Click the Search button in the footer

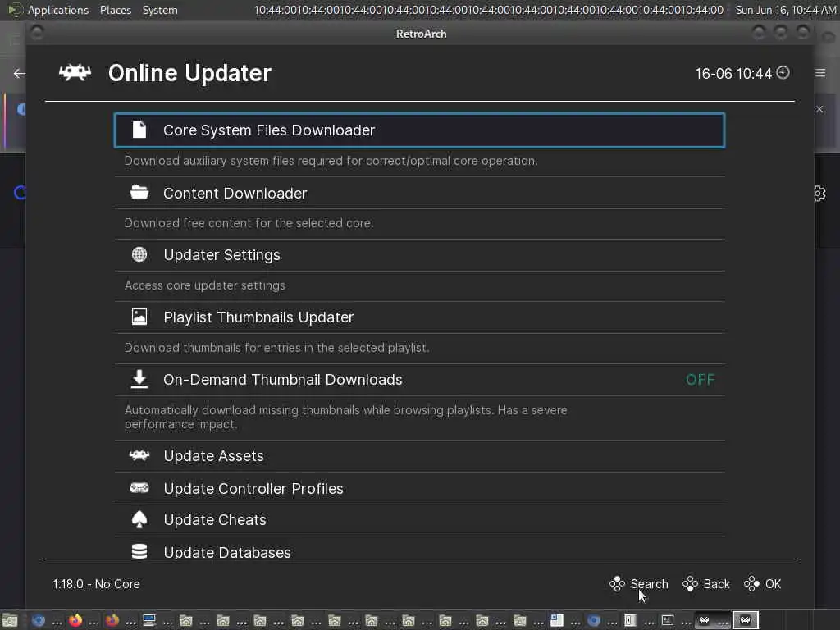coord(638,583)
